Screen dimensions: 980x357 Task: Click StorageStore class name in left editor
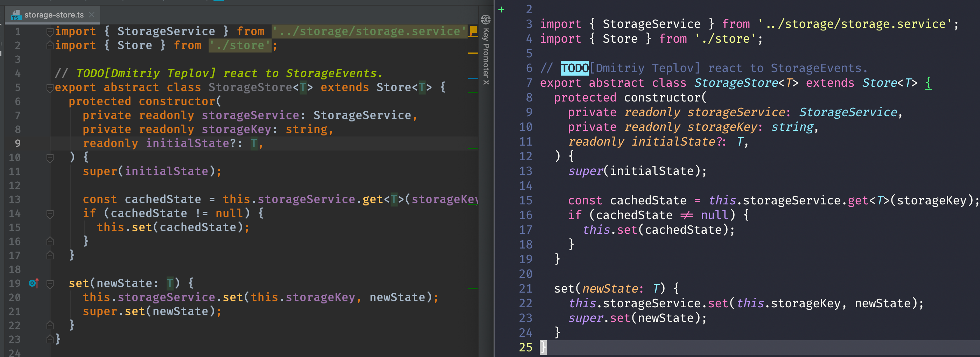251,87
